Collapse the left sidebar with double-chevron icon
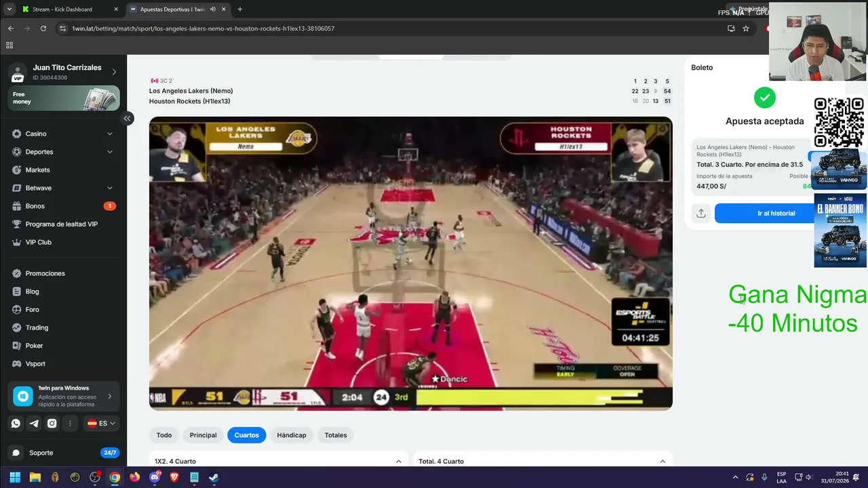This screenshot has width=868, height=488. [127, 119]
